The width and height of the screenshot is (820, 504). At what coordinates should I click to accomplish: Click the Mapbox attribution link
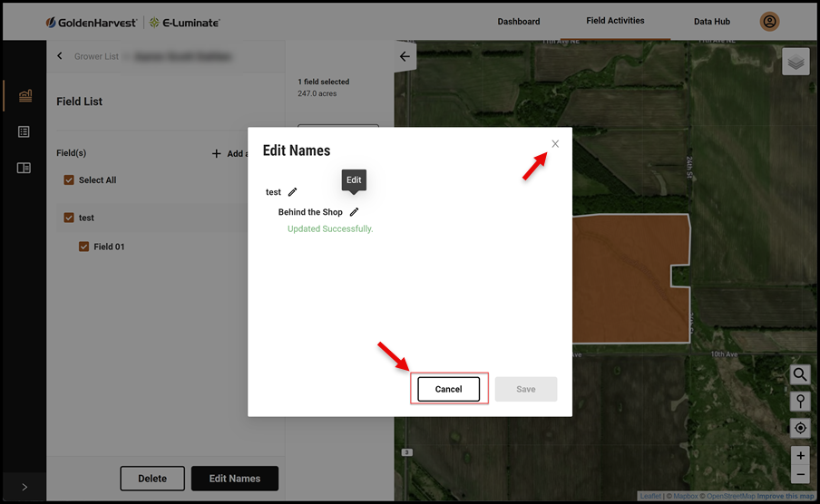686,496
